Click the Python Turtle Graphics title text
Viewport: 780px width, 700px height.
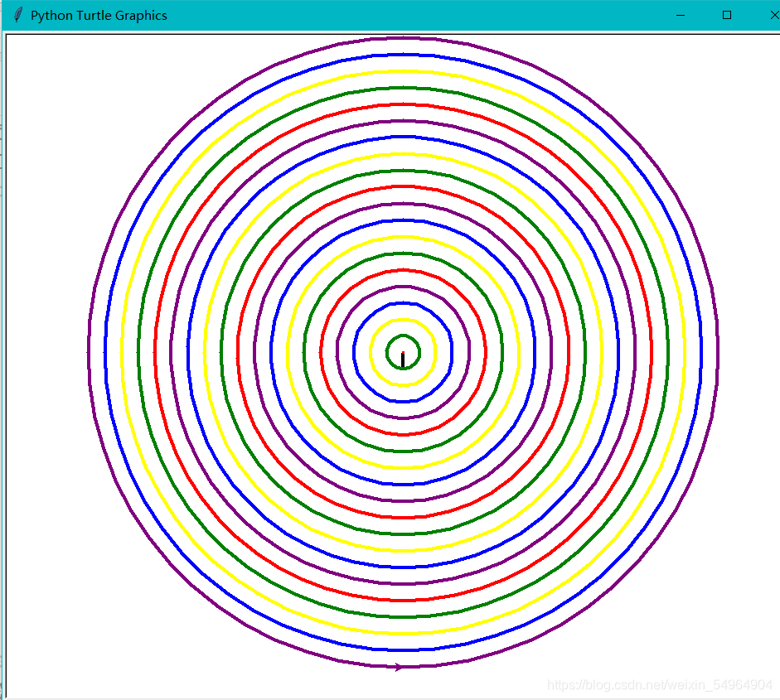(99, 16)
